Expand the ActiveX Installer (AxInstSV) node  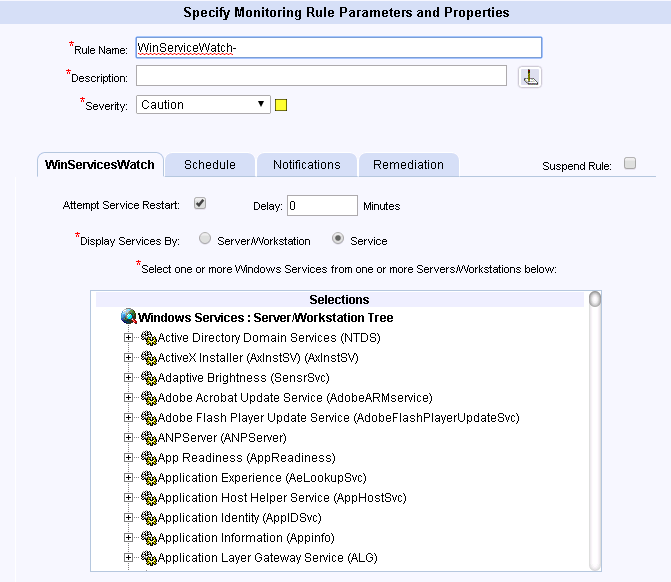tap(128, 358)
